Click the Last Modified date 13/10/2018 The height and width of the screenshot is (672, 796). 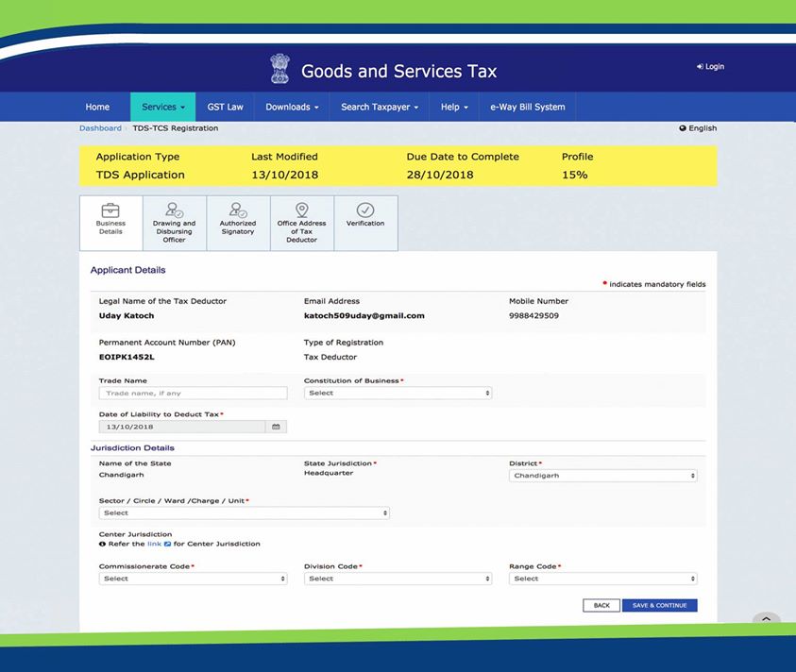[285, 175]
